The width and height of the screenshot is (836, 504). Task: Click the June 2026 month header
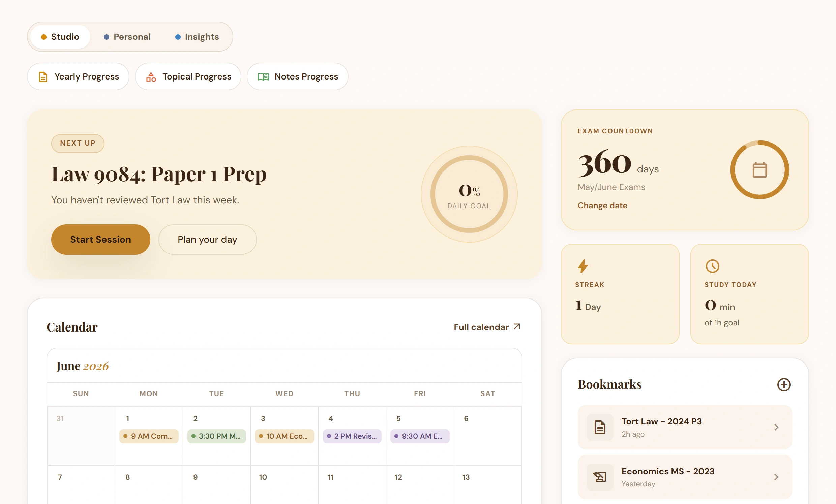click(83, 366)
